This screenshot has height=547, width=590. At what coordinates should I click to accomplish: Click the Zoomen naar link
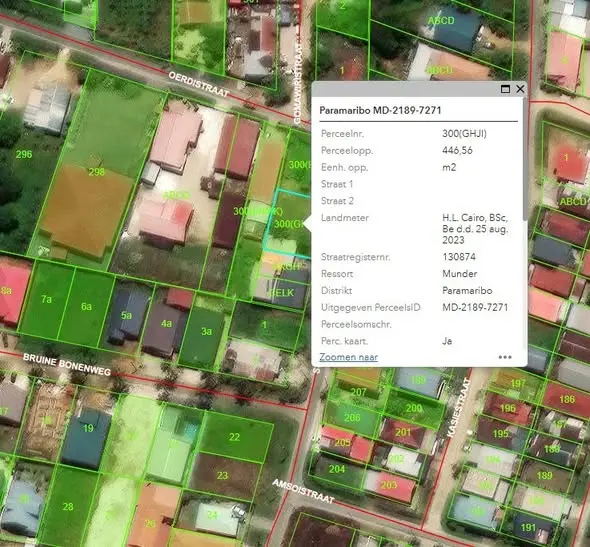click(348, 357)
